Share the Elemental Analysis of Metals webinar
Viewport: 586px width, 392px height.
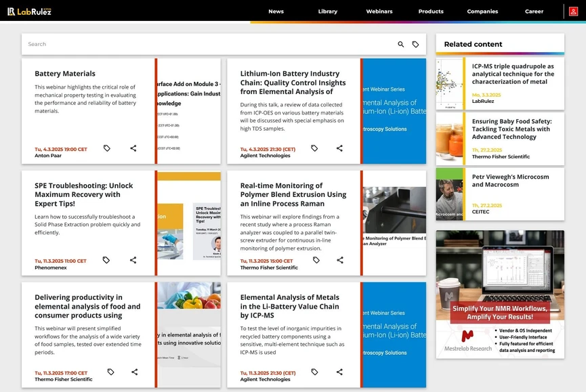[x=339, y=372]
